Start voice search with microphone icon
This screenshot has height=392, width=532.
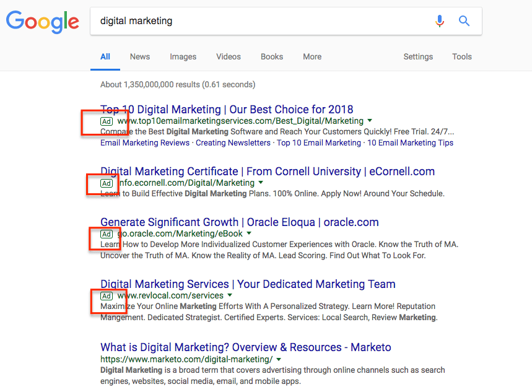tap(440, 21)
